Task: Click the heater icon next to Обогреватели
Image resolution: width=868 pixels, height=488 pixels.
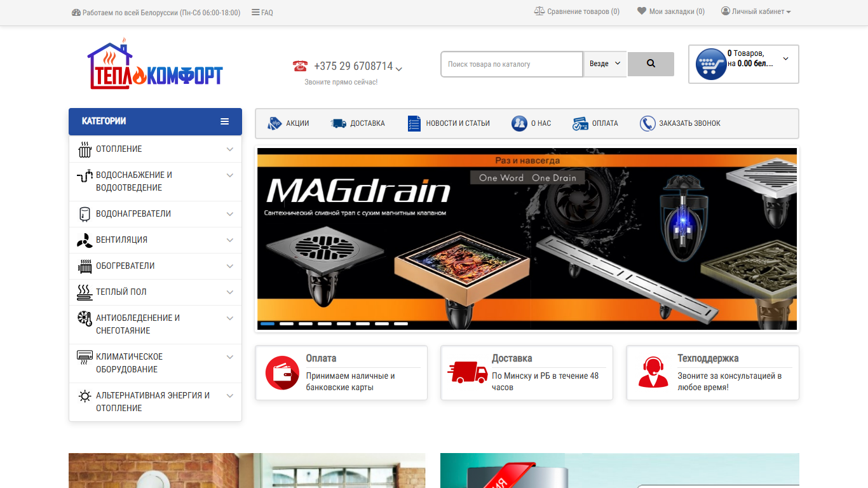Action: [x=85, y=266]
